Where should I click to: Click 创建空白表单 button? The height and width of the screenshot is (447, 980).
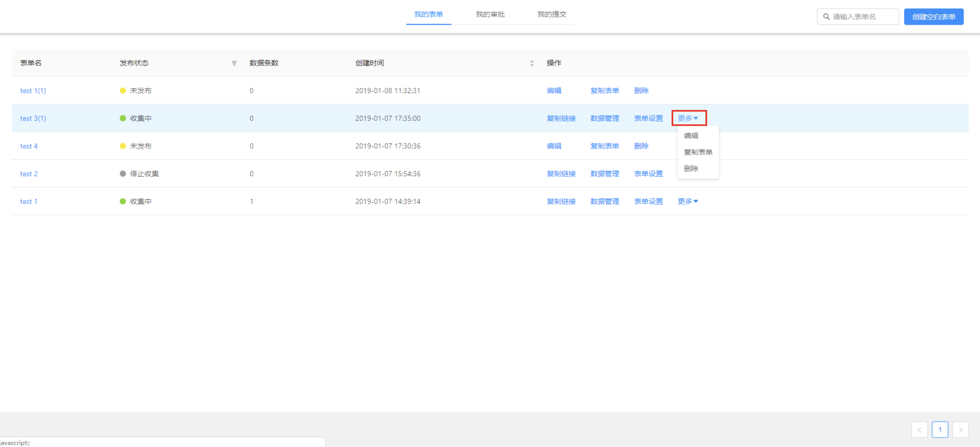pyautogui.click(x=934, y=17)
